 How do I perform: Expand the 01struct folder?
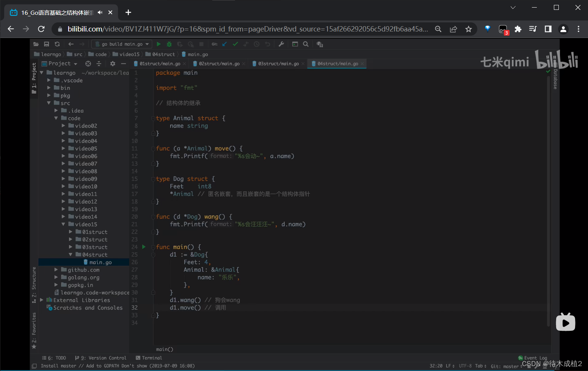pyautogui.click(x=71, y=232)
